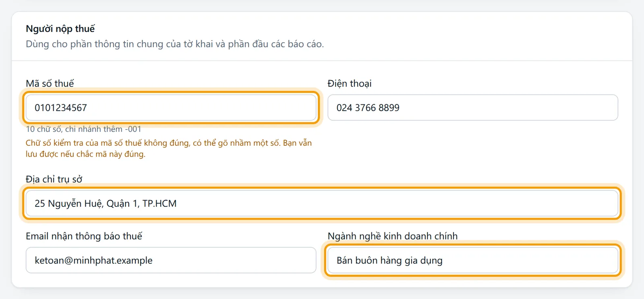Select the Địa chỉ trụ sở address field
644x299 pixels.
(322, 203)
